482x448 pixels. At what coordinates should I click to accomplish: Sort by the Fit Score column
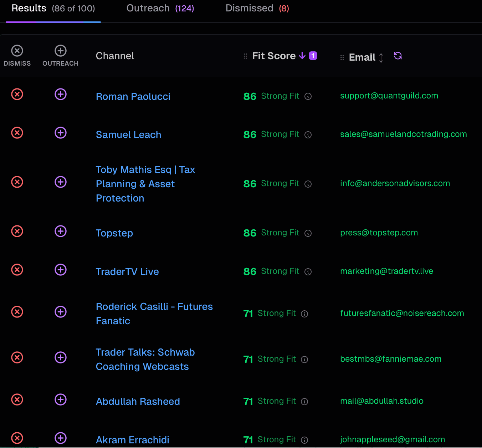[x=284, y=56]
